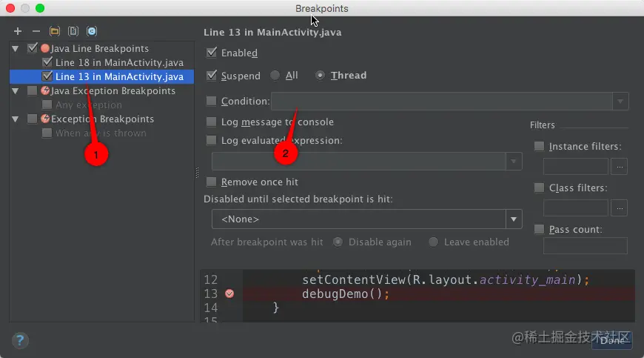Enable Java Exception Breakpoints group checkbox
644x358 pixels.
(x=32, y=91)
